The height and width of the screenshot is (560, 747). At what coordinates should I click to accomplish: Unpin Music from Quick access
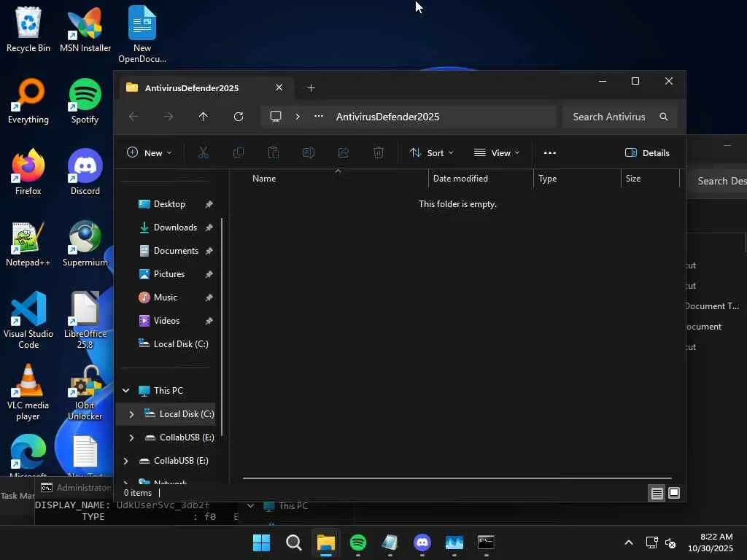point(209,297)
